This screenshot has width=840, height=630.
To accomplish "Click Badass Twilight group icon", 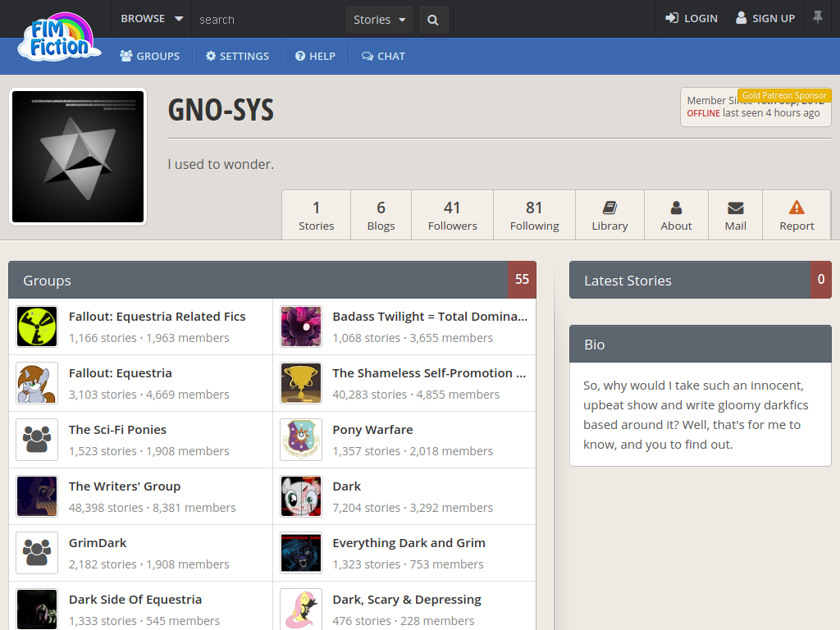I will (301, 326).
